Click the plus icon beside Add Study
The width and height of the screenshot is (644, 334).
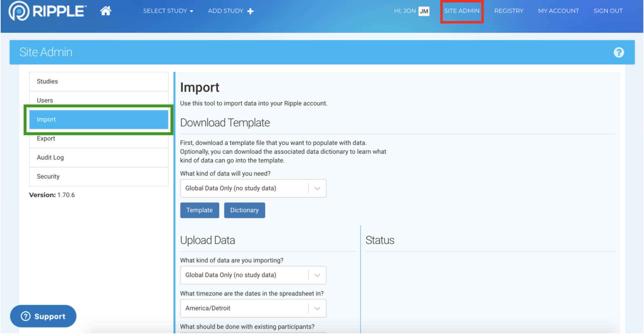[251, 11]
